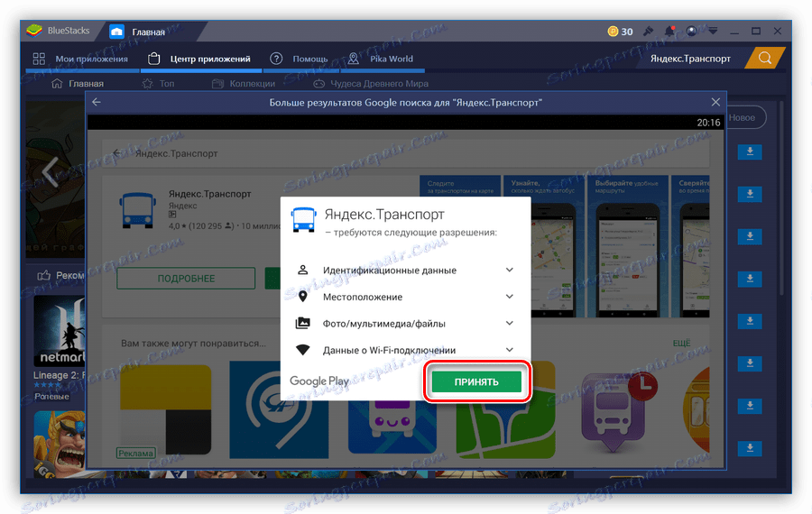Open Чудеса Древнего Мира section
This screenshot has width=812, height=514.
click(x=371, y=83)
